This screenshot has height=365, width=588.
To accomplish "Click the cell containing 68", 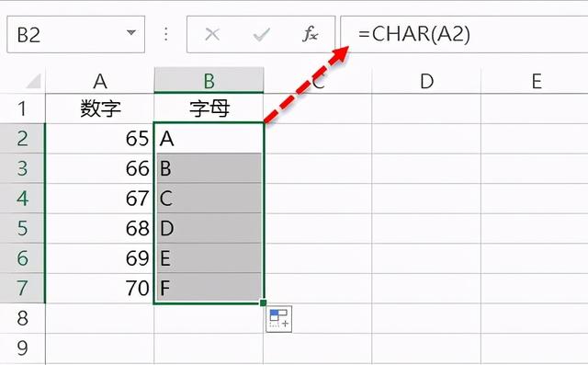I will click(x=100, y=228).
